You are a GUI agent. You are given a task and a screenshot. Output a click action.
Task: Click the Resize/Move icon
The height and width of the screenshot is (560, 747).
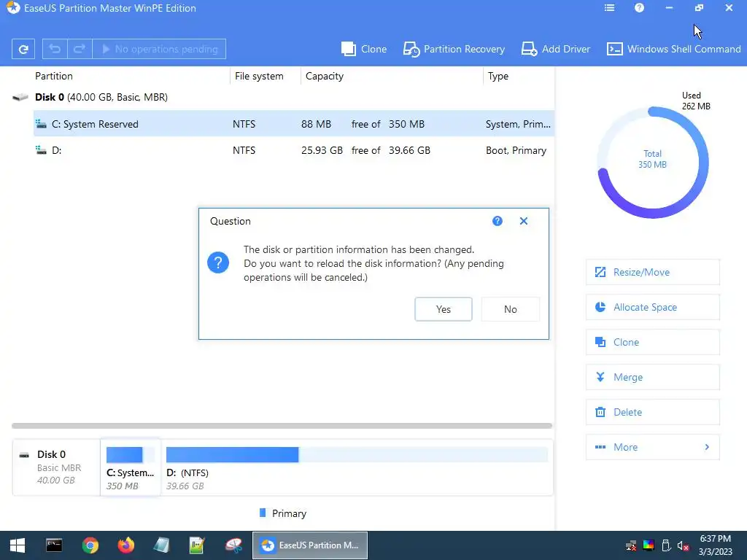click(600, 273)
